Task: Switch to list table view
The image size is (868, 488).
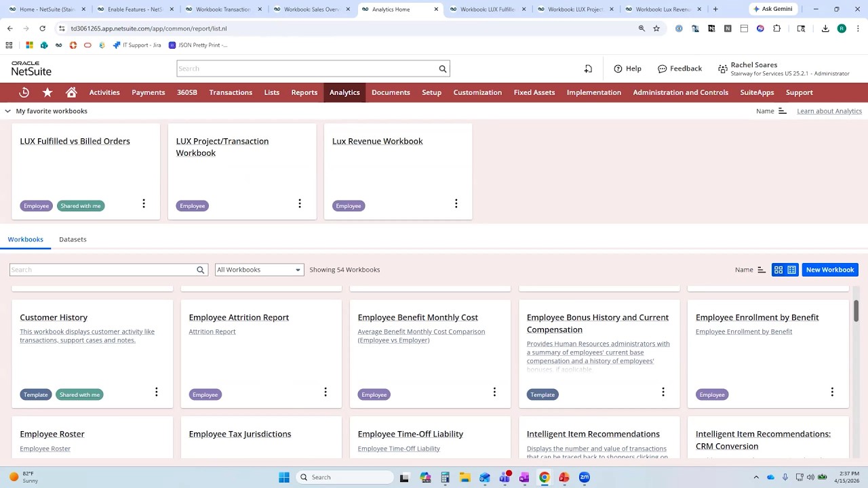Action: [x=791, y=270]
